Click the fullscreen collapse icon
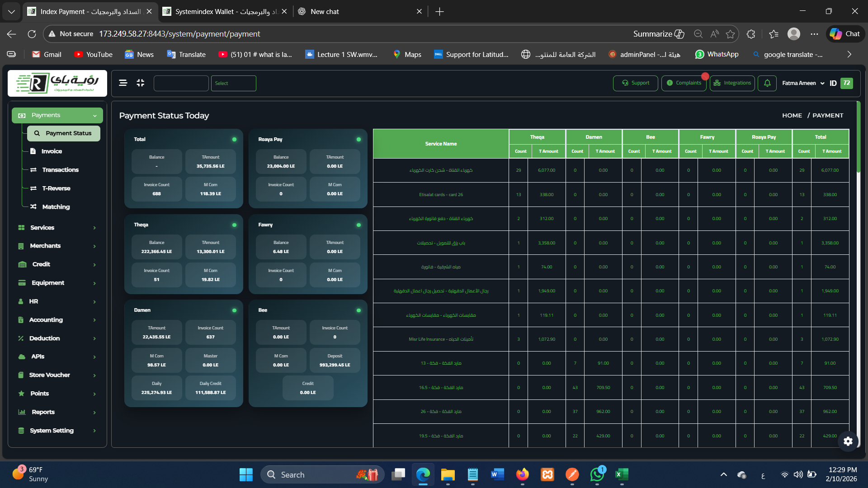The height and width of the screenshot is (488, 868). (x=141, y=83)
